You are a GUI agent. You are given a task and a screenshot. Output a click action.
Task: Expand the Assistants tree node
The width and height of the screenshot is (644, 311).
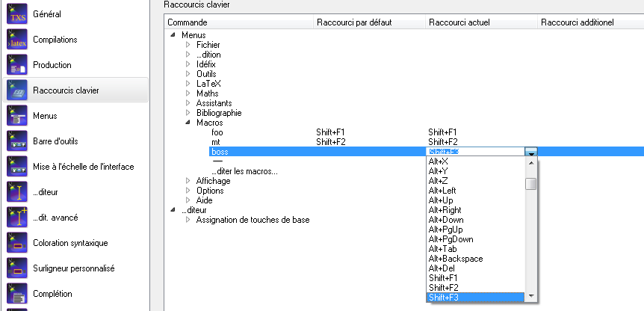(188, 103)
